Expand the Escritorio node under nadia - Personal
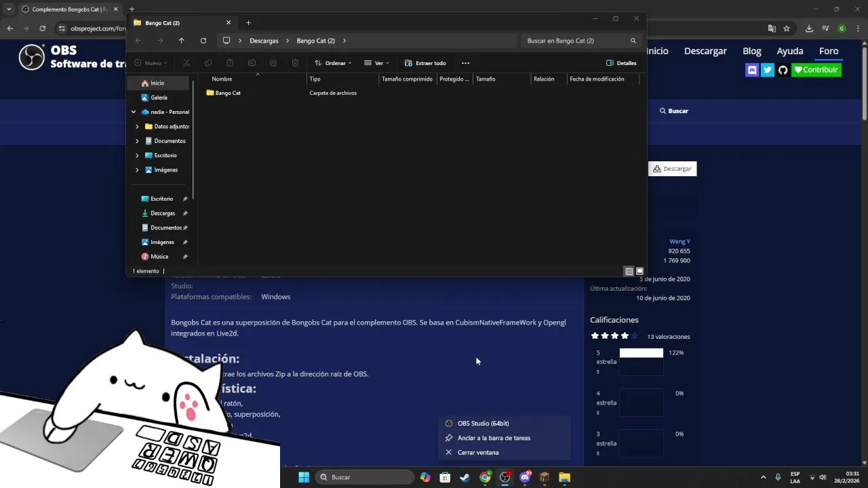 click(137, 155)
